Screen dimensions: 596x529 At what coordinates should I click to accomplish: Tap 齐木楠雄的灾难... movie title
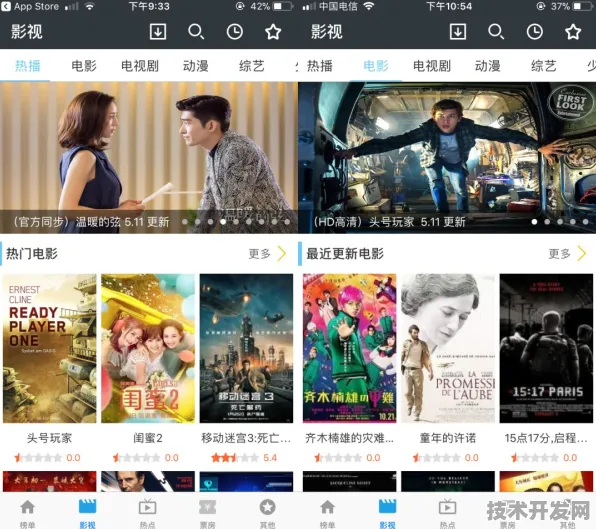click(x=349, y=438)
